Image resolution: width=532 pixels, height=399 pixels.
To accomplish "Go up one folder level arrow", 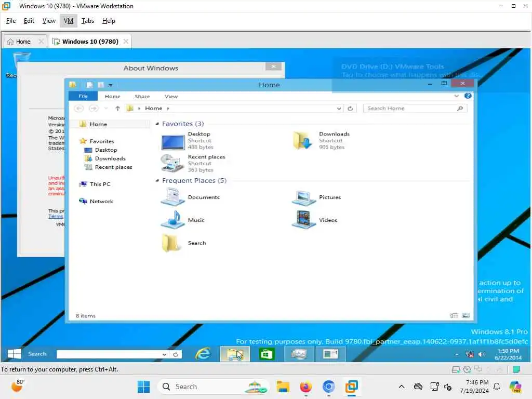I will [x=117, y=108].
